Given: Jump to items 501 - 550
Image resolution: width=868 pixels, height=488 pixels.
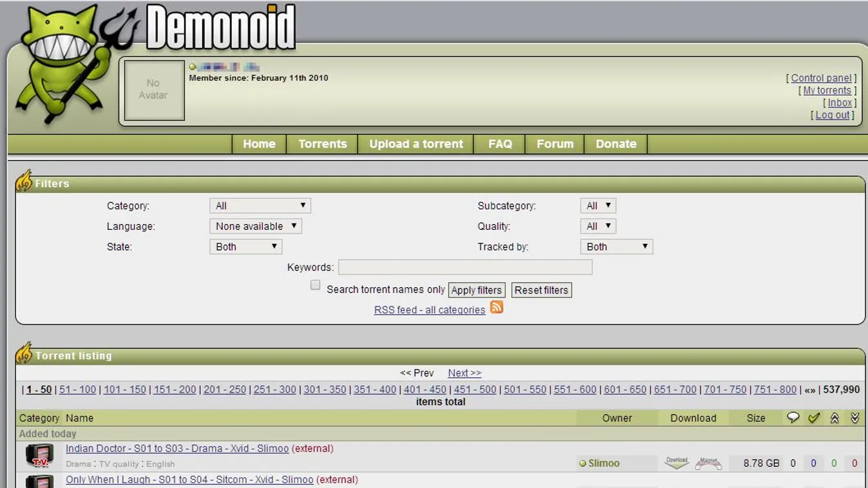Looking at the screenshot, I should coord(525,389).
